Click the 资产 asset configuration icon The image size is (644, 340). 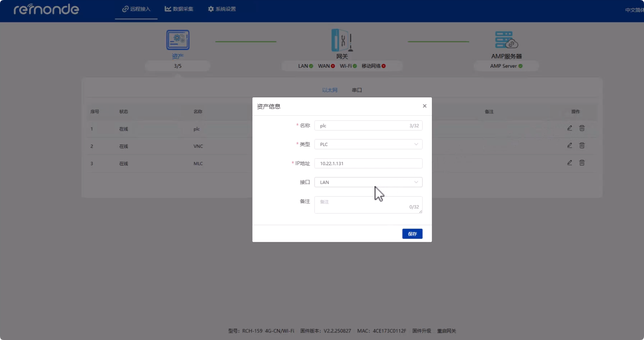(x=178, y=39)
